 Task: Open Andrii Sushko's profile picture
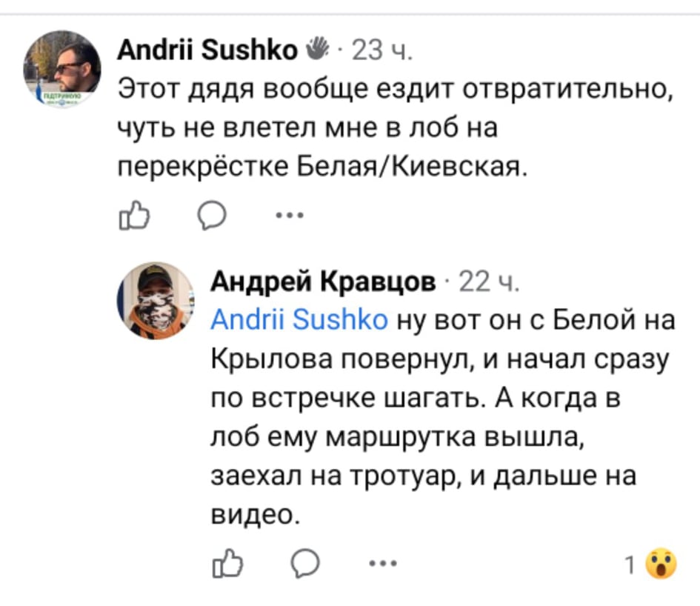(62, 69)
